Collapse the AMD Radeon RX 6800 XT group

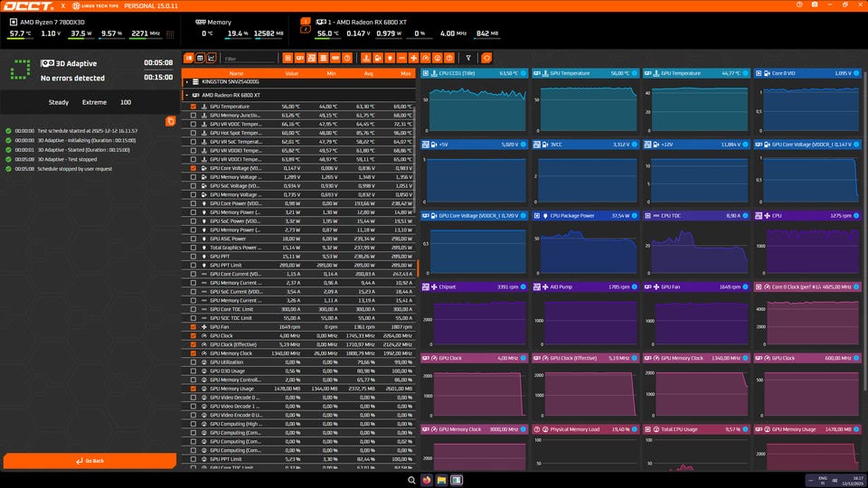pyautogui.click(x=186, y=94)
